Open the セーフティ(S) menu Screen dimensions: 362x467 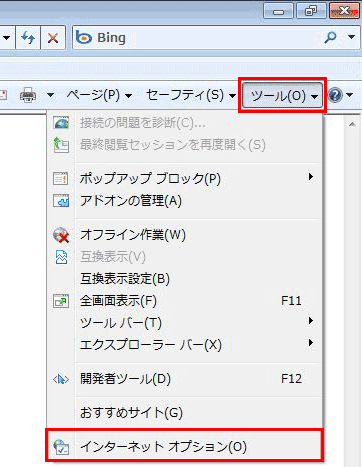click(x=191, y=96)
